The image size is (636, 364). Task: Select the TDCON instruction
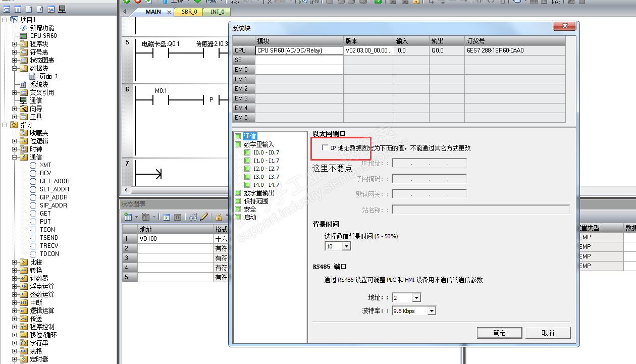[x=49, y=254]
